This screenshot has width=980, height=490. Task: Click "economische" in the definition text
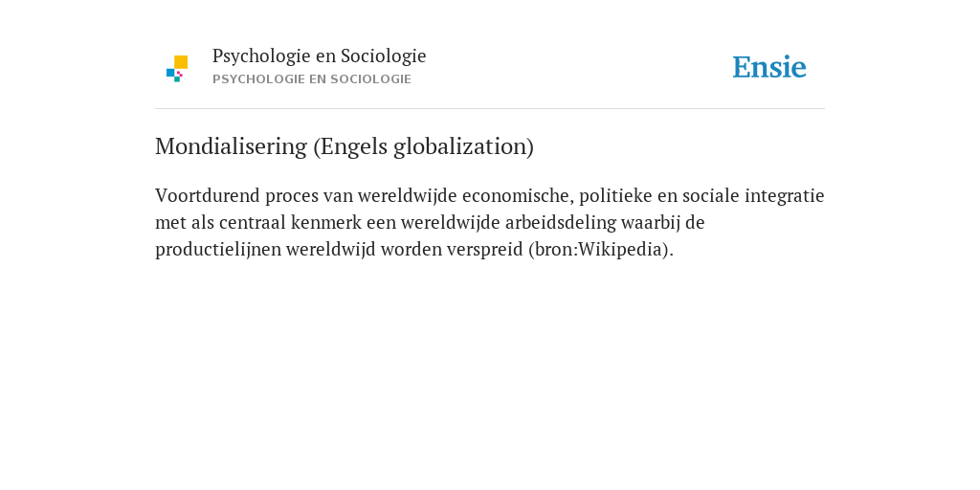(516, 195)
